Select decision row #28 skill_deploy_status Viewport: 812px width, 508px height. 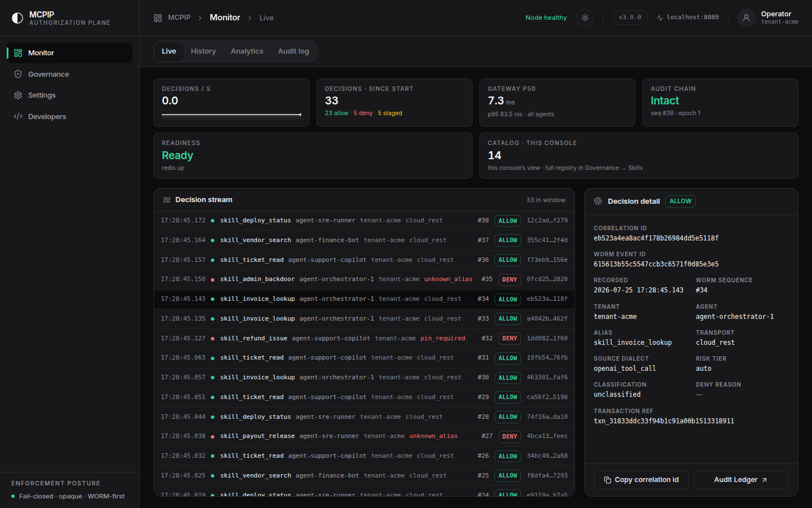coord(364,417)
